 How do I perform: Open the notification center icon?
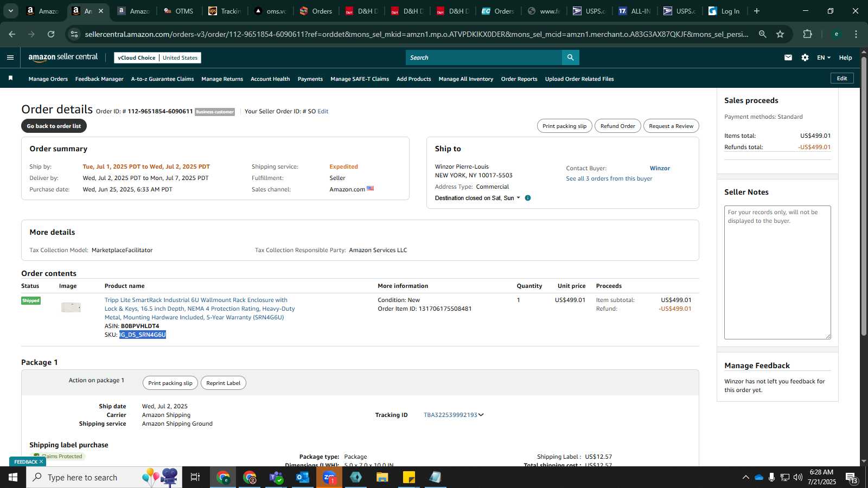point(851,477)
